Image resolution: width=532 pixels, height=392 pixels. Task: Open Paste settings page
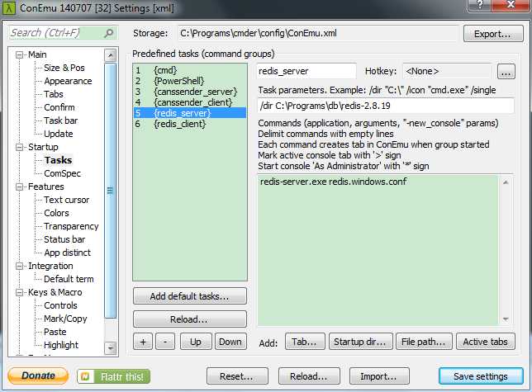(55, 332)
